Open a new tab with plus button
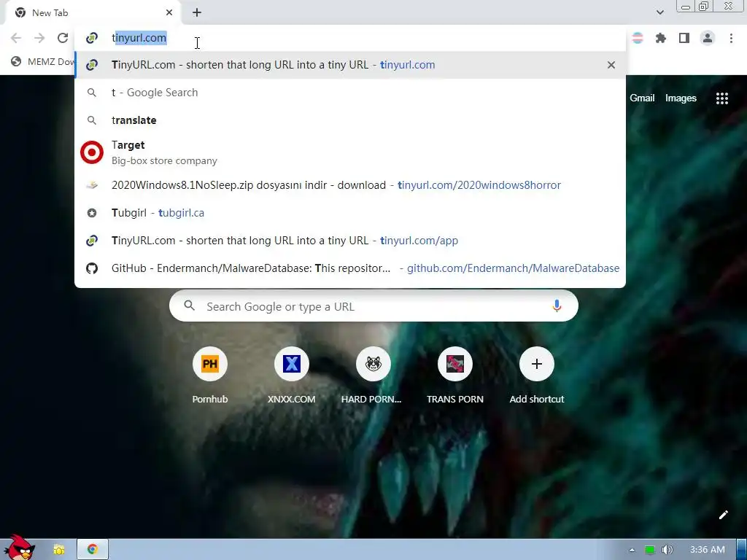 (x=197, y=12)
